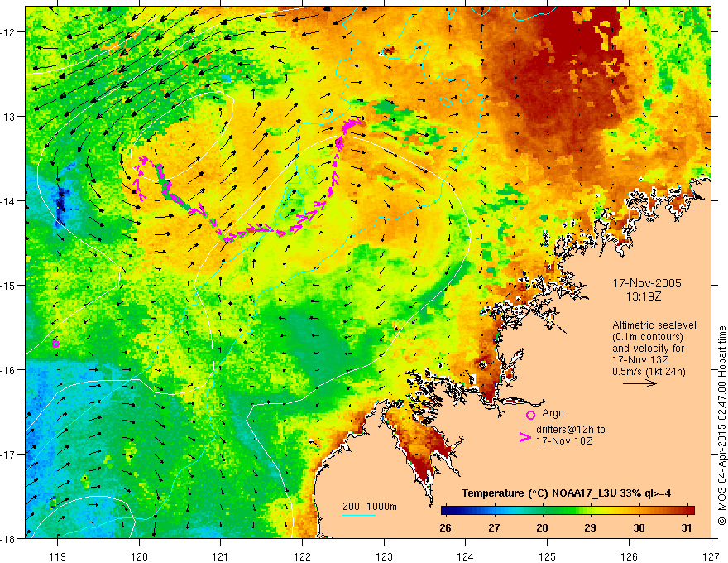Image resolution: width=728 pixels, height=563 pixels.
Task: Click the latitude axis label -16
Action: point(9,370)
